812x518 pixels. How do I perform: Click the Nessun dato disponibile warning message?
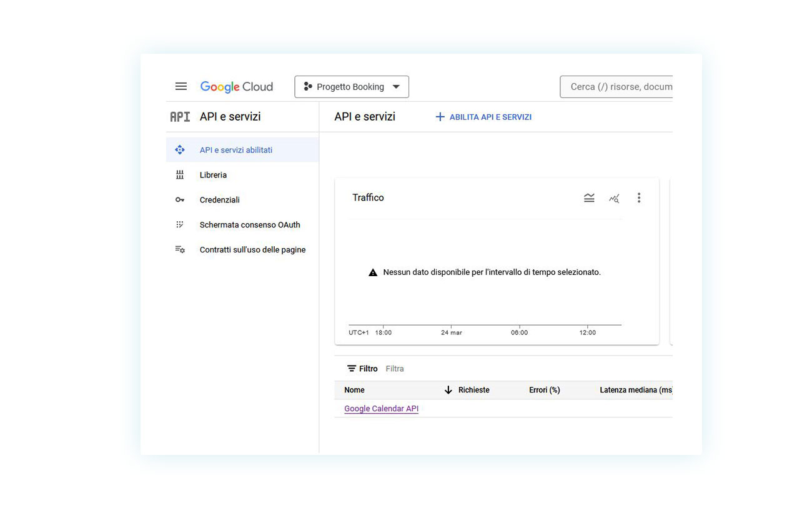point(485,272)
